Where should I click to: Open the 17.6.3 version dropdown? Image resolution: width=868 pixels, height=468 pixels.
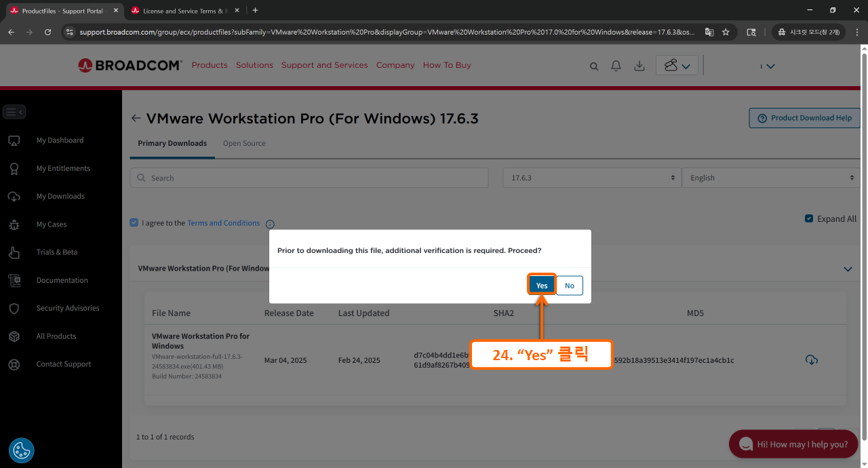591,178
